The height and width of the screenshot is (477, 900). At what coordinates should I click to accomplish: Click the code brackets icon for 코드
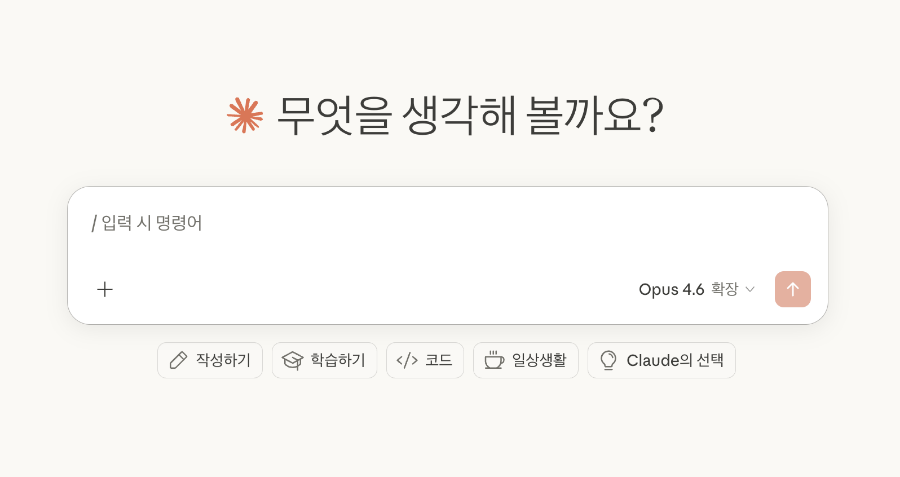click(407, 360)
